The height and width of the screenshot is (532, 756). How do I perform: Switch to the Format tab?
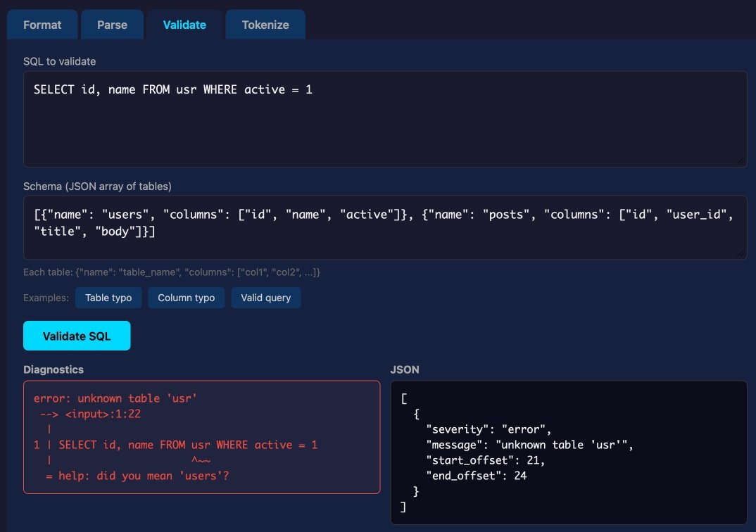[42, 24]
